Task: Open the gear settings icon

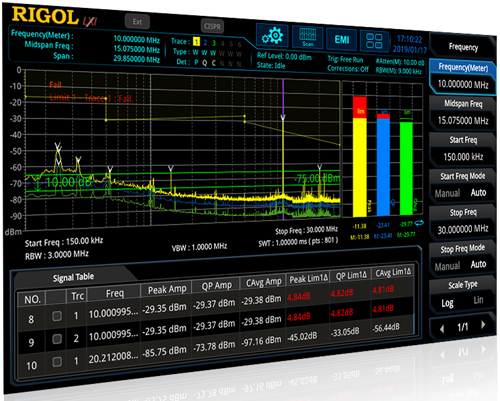Action: pyautogui.click(x=272, y=35)
